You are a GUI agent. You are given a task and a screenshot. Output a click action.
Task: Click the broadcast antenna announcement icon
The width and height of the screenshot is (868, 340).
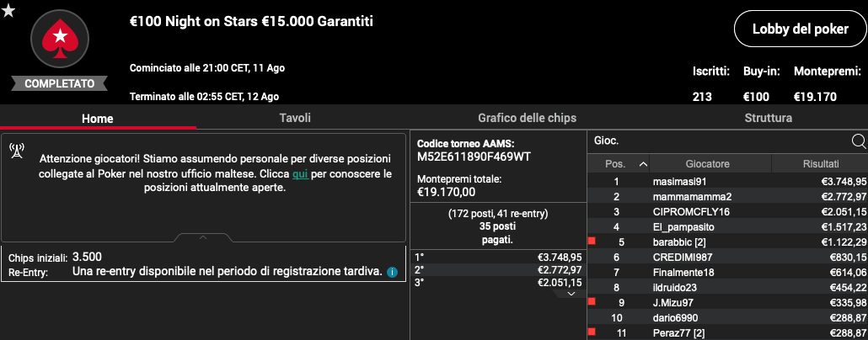point(17,151)
